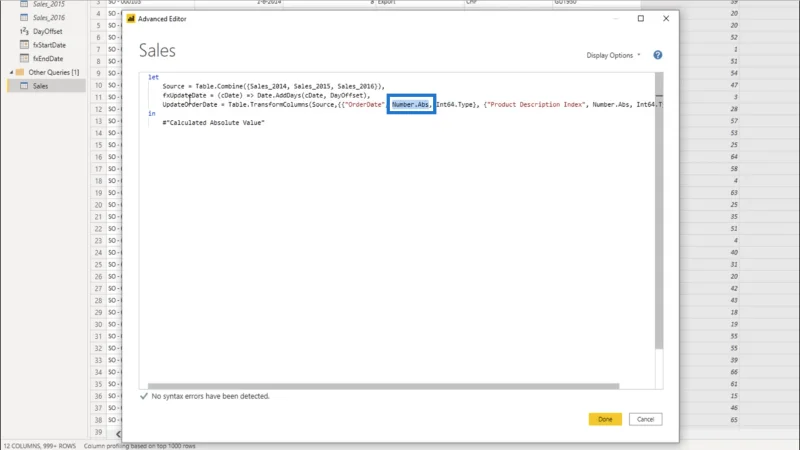800x450 pixels.
Task: Click #"Calculated Absolute Value" line
Action: pos(213,123)
